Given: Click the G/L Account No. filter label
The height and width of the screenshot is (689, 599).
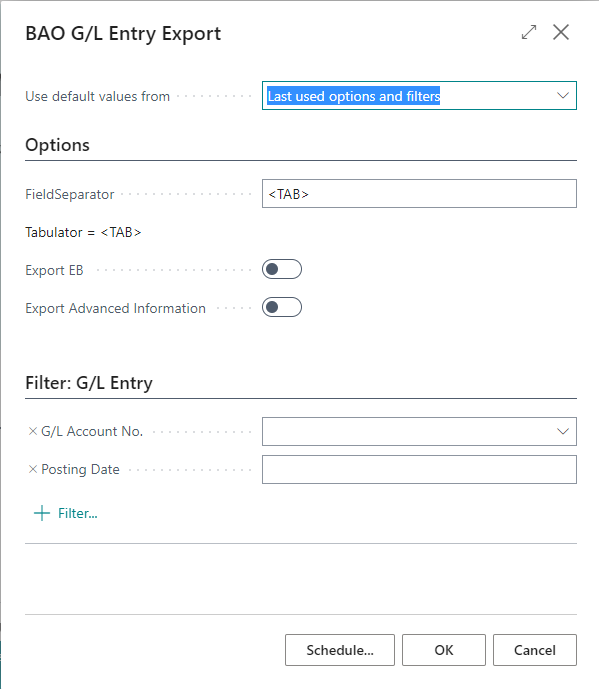Looking at the screenshot, I should pos(92,431).
